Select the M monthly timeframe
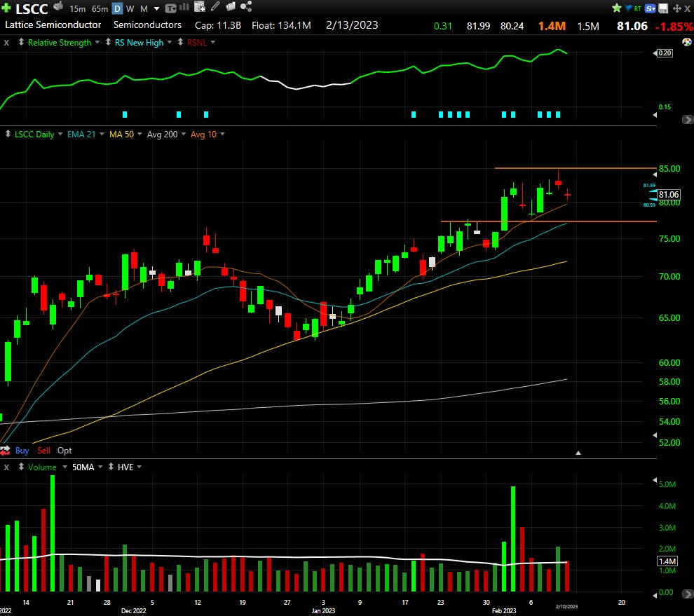 (144, 9)
